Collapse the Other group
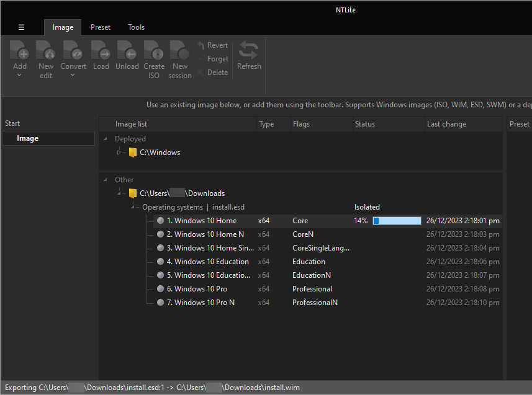532x395 pixels. [x=106, y=180]
